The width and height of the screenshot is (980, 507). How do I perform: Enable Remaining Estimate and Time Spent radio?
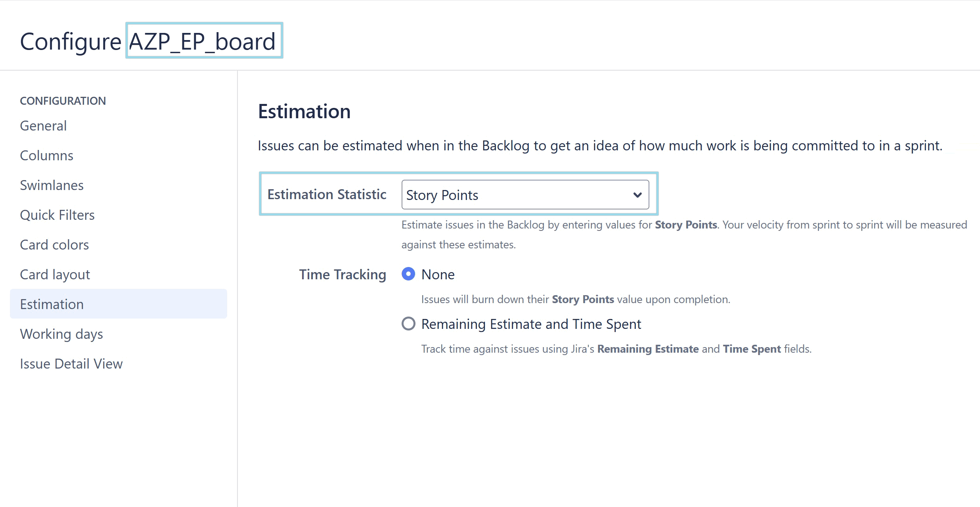pos(408,324)
